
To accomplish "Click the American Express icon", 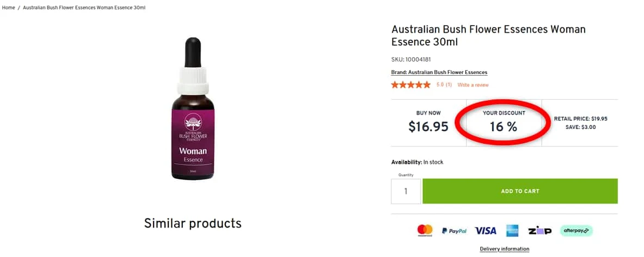I will (512, 231).
